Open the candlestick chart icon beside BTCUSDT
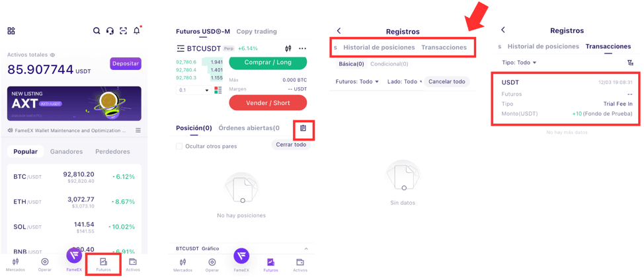The width and height of the screenshot is (644, 280). [x=288, y=49]
